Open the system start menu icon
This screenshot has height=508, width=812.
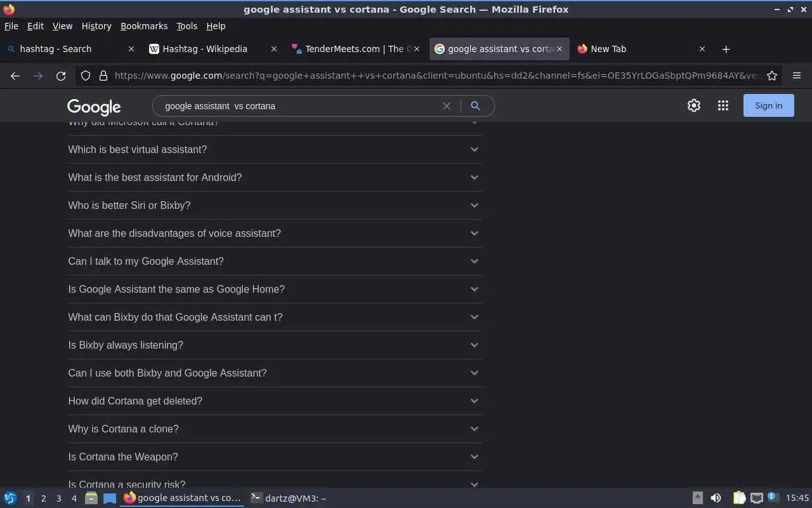click(10, 498)
